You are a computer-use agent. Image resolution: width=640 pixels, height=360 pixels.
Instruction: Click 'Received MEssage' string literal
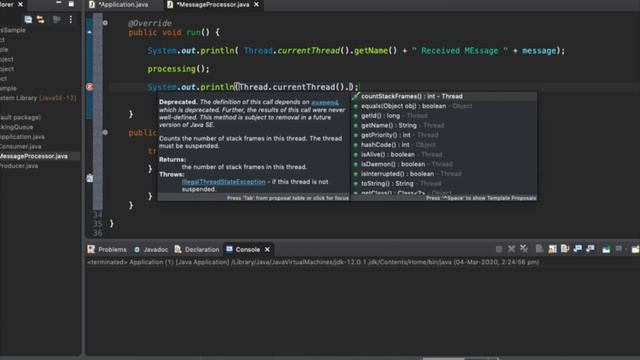point(460,51)
